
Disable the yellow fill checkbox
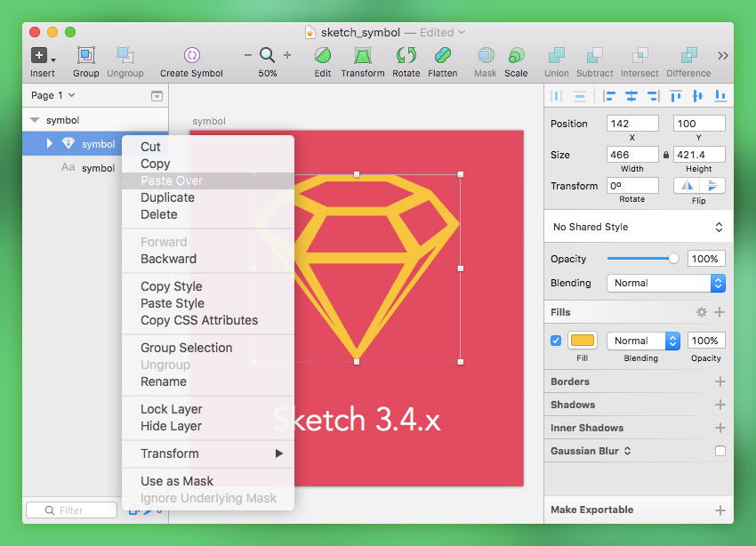pyautogui.click(x=556, y=341)
